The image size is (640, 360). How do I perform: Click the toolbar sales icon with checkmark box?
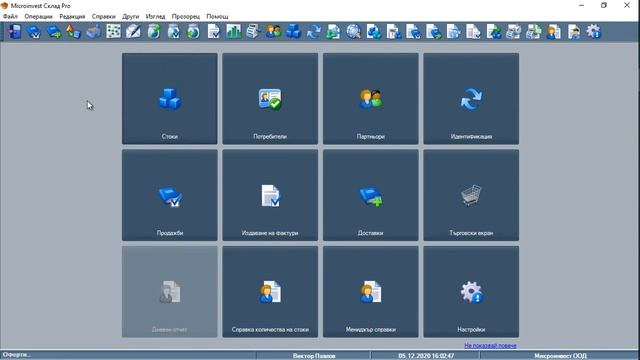pos(34,31)
